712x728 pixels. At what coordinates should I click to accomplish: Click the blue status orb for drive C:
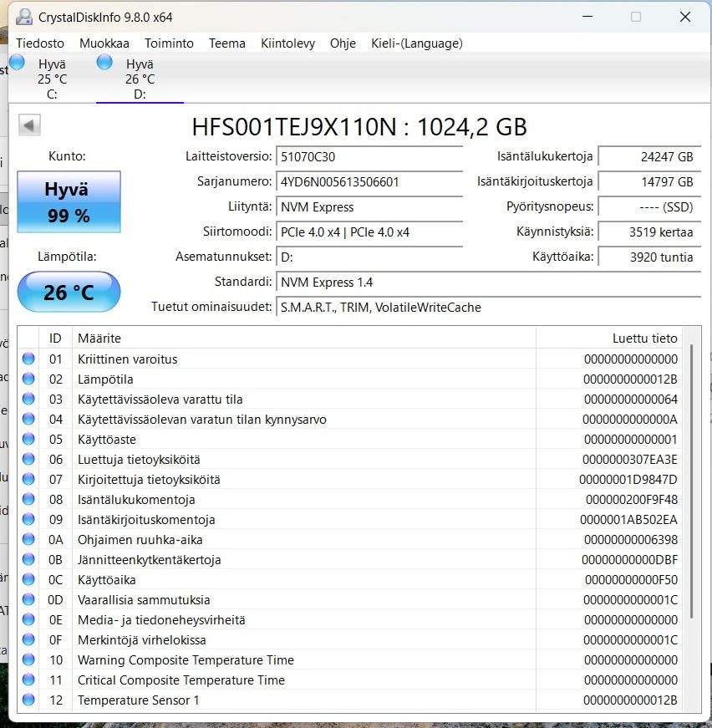click(x=18, y=62)
